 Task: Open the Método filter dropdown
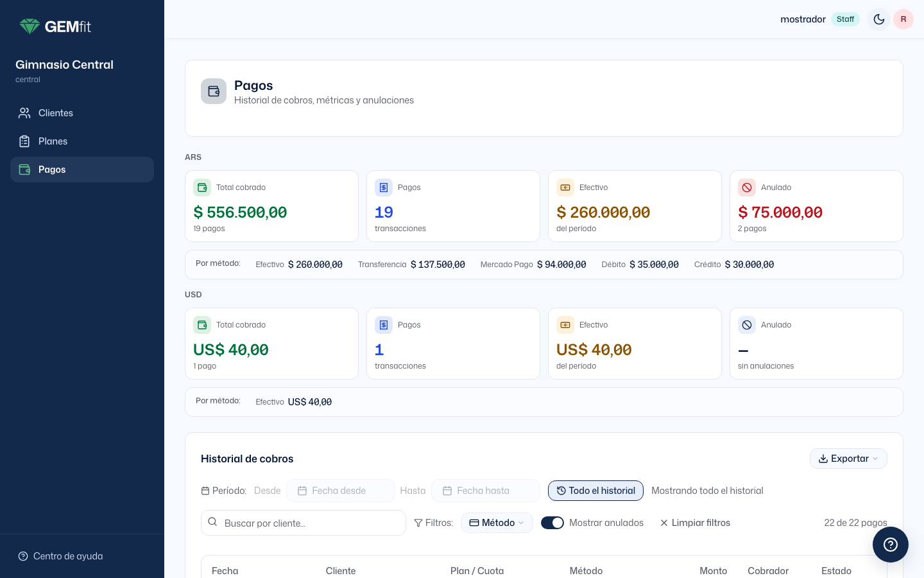(x=497, y=523)
